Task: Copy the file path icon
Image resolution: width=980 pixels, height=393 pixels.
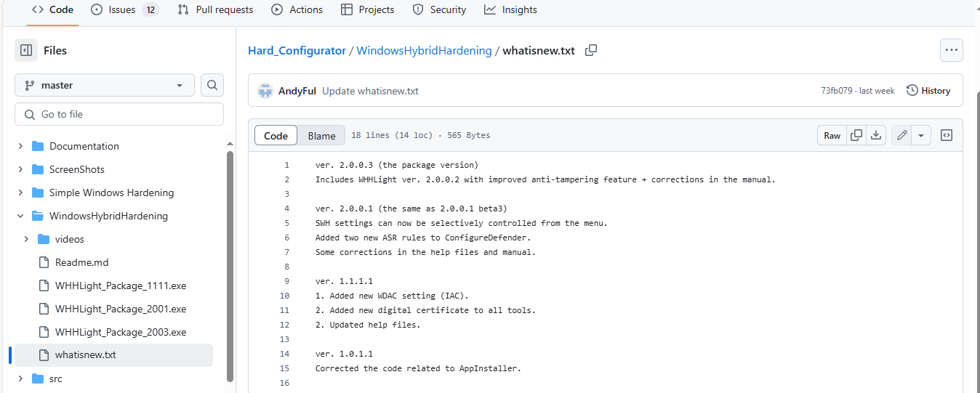Action: tap(591, 50)
